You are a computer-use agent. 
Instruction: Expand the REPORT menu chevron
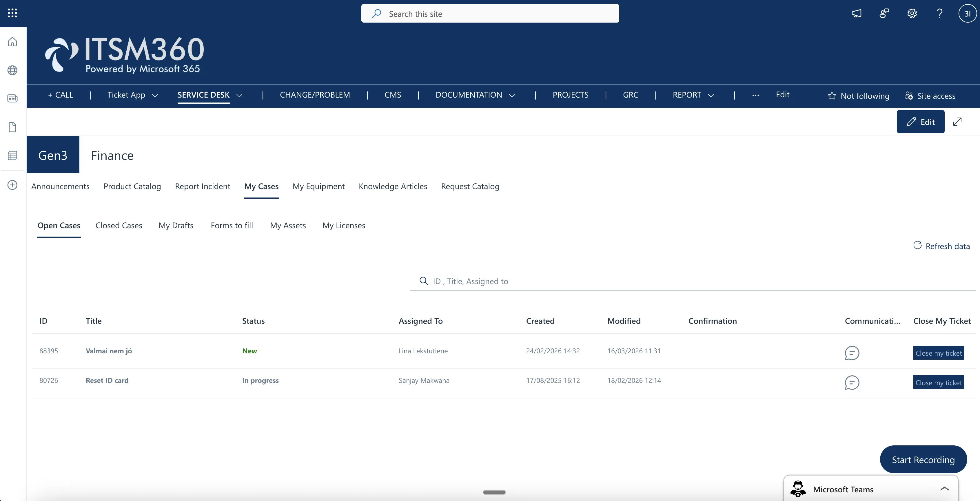point(711,95)
